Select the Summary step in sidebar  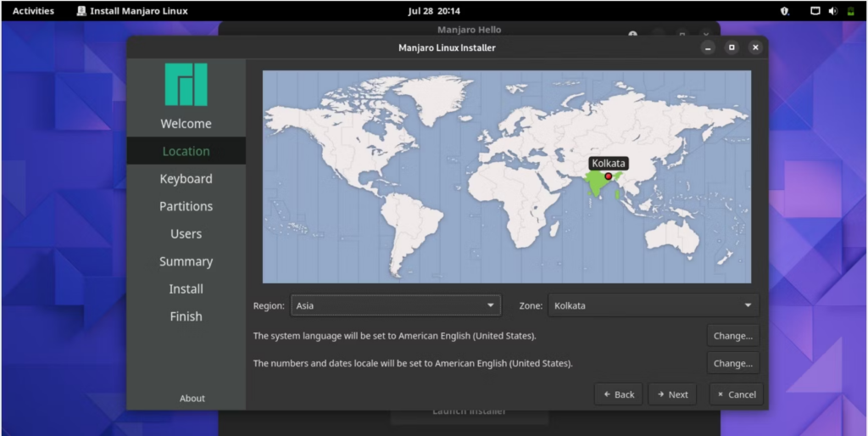point(186,261)
